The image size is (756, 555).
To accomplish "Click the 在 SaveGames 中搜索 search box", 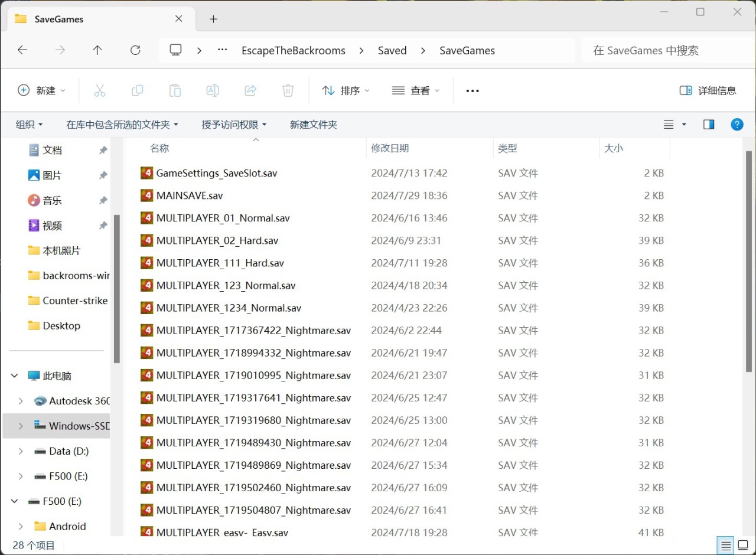I will point(661,50).
